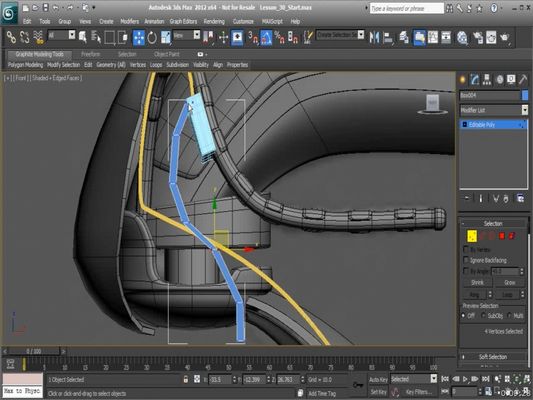Click the object color swatch beside name
The image size is (533, 400).
pyautogui.click(x=525, y=95)
